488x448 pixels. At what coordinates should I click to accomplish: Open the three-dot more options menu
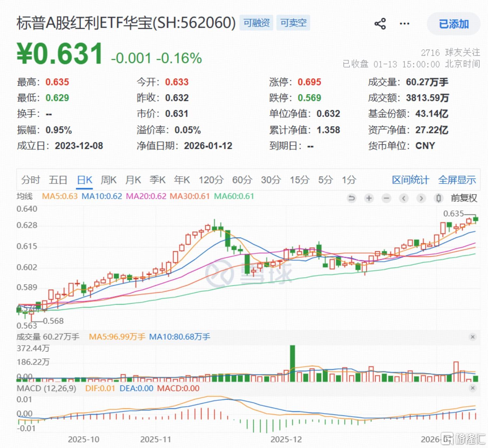405,24
